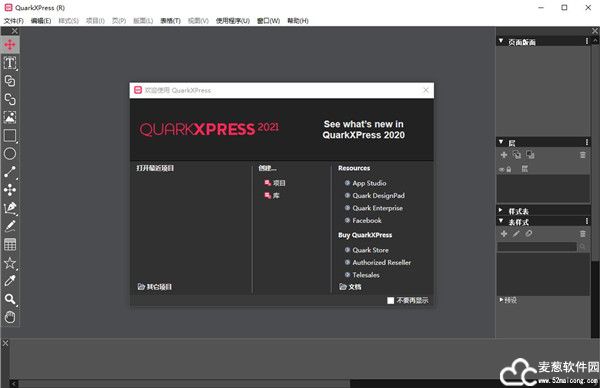Collapse the Layers panel triangle

pyautogui.click(x=501, y=142)
